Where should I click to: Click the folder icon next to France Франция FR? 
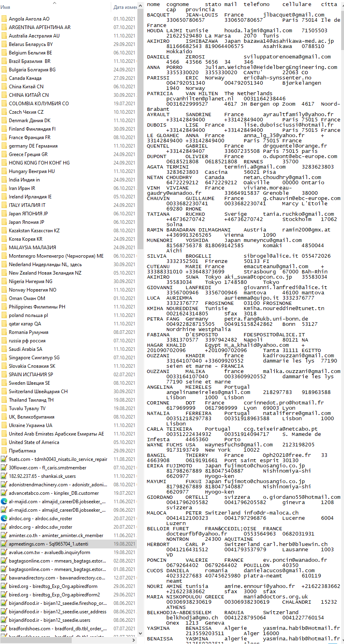4,137
